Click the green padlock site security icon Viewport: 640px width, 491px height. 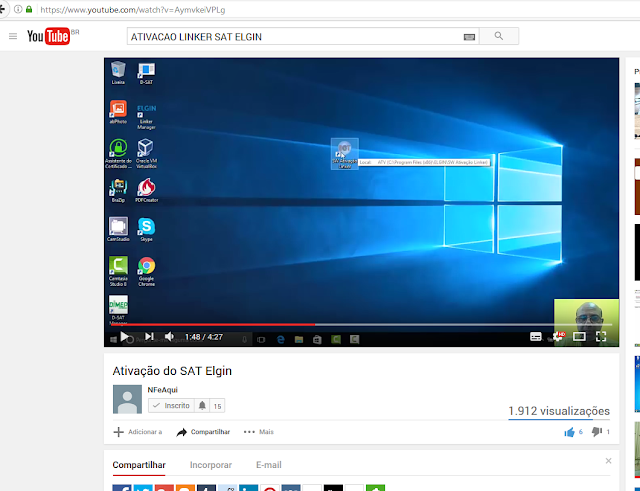[29, 9]
